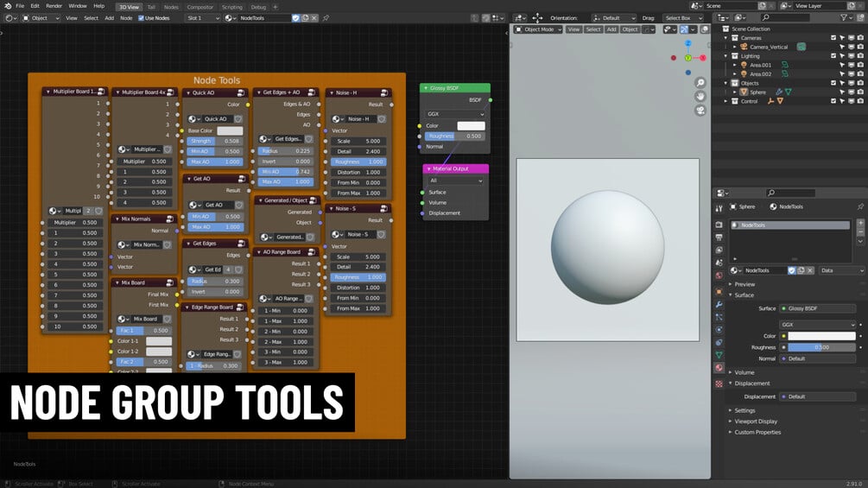868x488 pixels.
Task: Hide Sphere object with eye icon
Action: coord(852,92)
